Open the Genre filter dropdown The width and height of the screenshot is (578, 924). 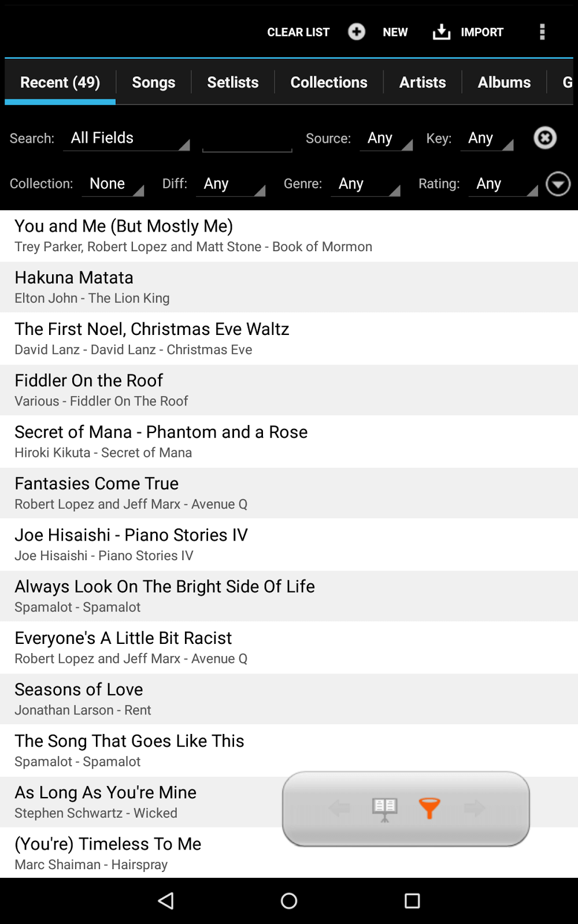pyautogui.click(x=365, y=184)
